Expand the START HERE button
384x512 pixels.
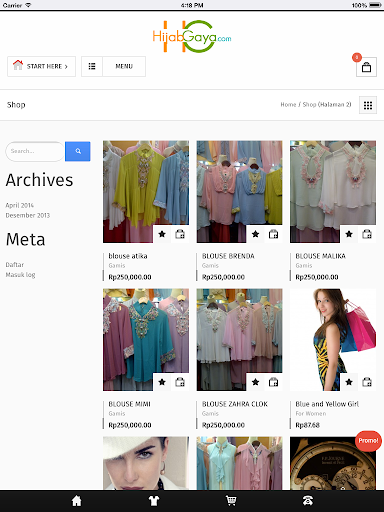coord(42,66)
